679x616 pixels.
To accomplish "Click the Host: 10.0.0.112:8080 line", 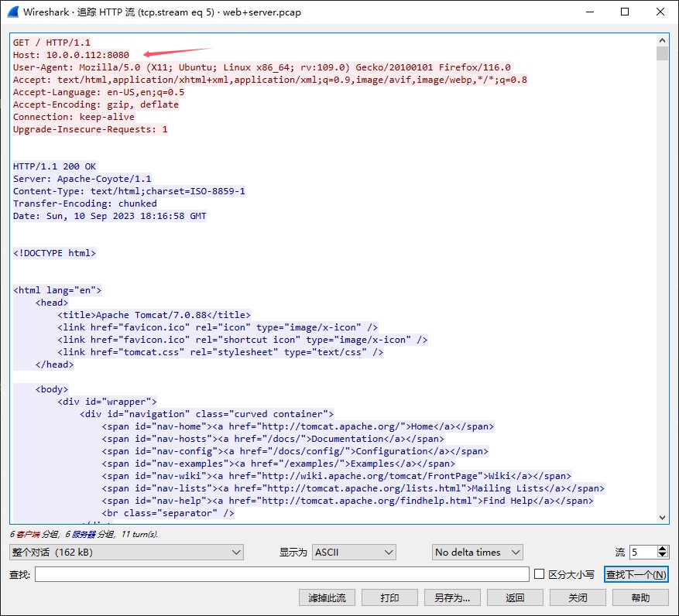I will (x=71, y=55).
